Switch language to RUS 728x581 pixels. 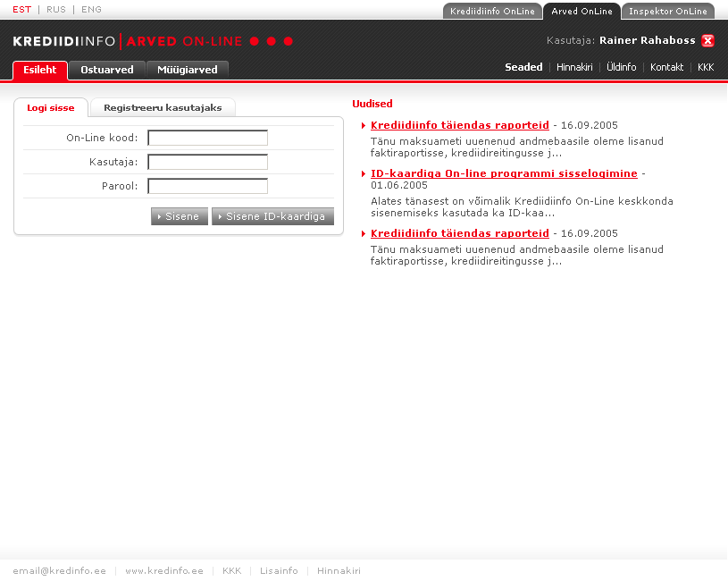pyautogui.click(x=56, y=9)
